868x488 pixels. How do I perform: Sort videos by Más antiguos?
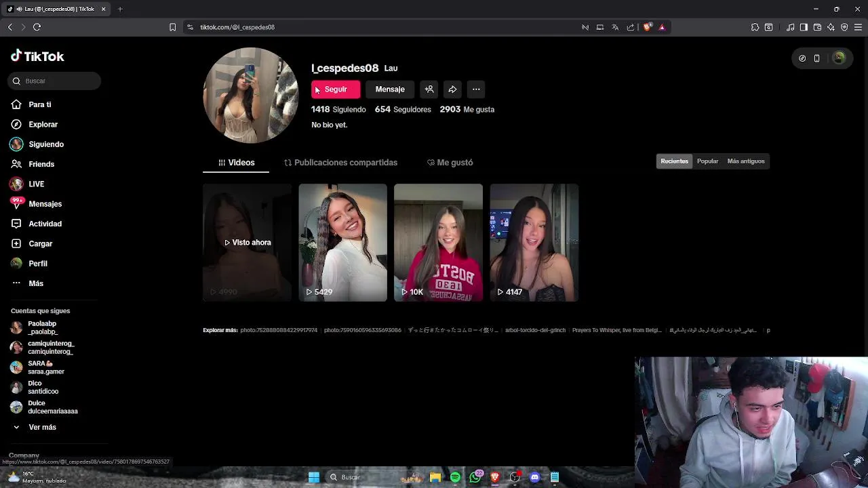tap(746, 161)
